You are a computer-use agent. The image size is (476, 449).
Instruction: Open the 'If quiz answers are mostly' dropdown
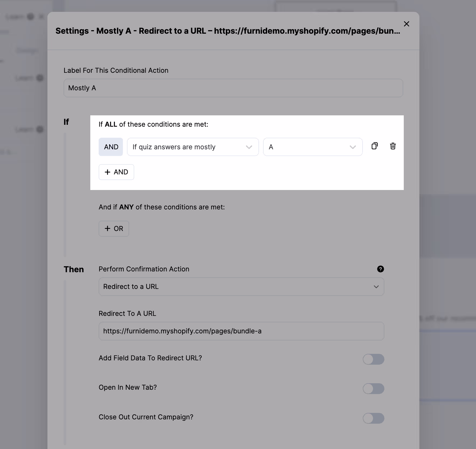(x=193, y=147)
